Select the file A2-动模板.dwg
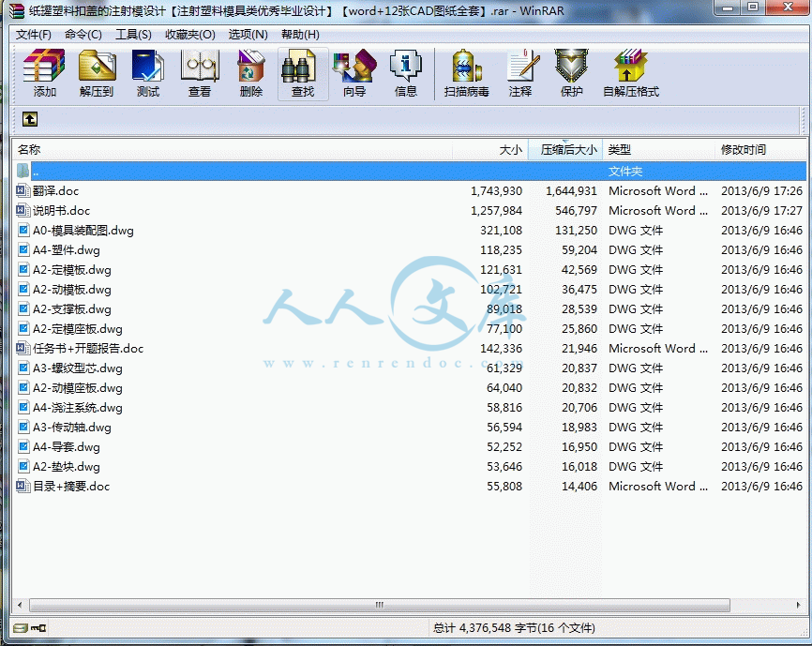Viewport: 812px width, 646px height. [72, 290]
